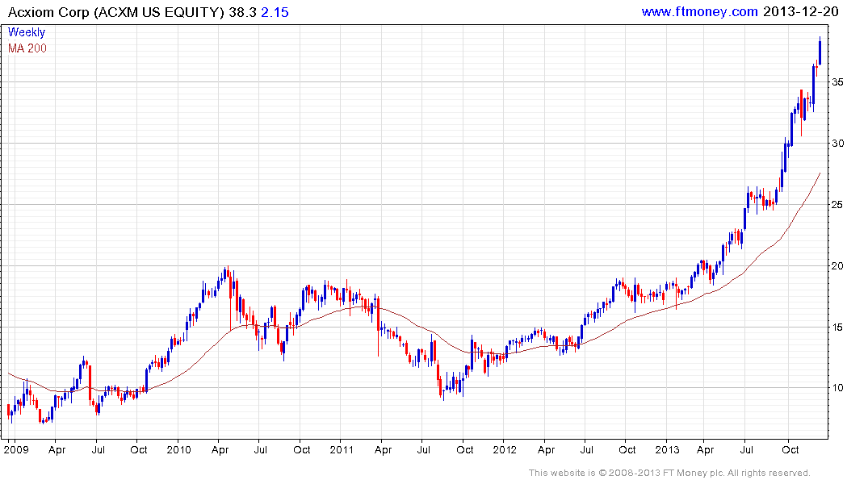
Task: Select the 35 price axis label
Action: coord(837,82)
